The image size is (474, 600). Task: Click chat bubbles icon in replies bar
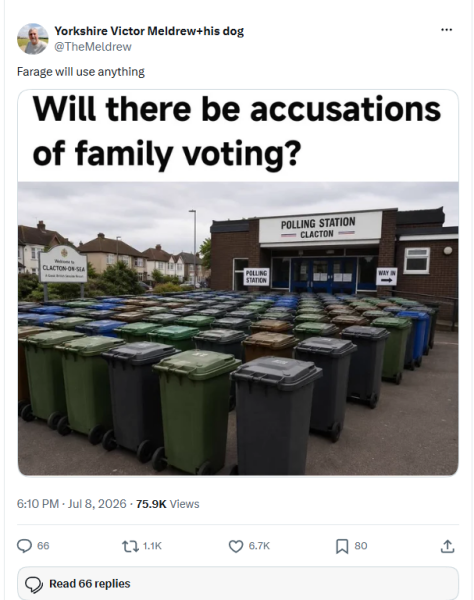34,584
